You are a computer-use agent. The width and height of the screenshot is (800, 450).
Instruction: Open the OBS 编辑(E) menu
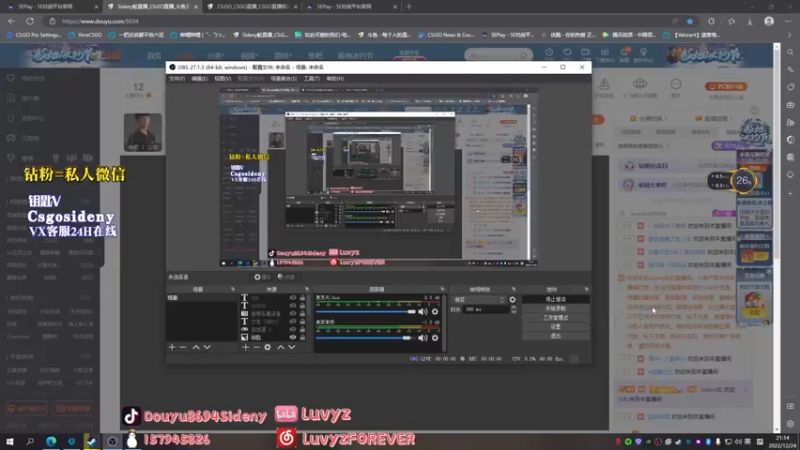pos(199,79)
